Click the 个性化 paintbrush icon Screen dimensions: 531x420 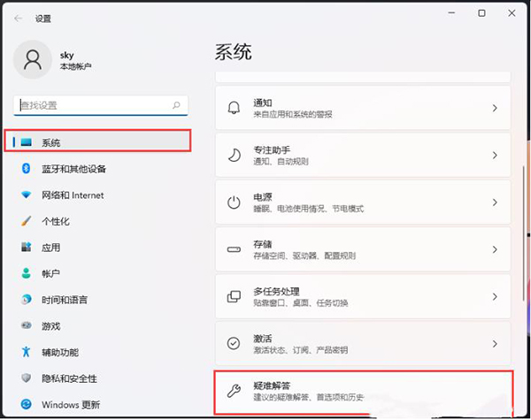pyautogui.click(x=26, y=221)
